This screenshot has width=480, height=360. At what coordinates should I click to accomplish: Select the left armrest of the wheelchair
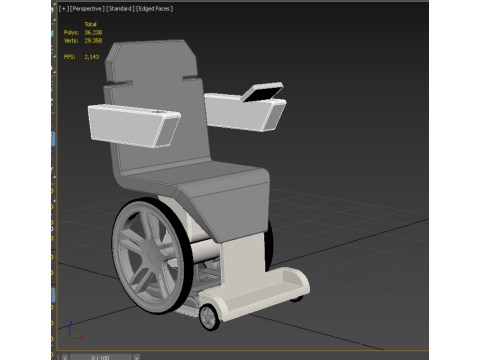[133, 125]
